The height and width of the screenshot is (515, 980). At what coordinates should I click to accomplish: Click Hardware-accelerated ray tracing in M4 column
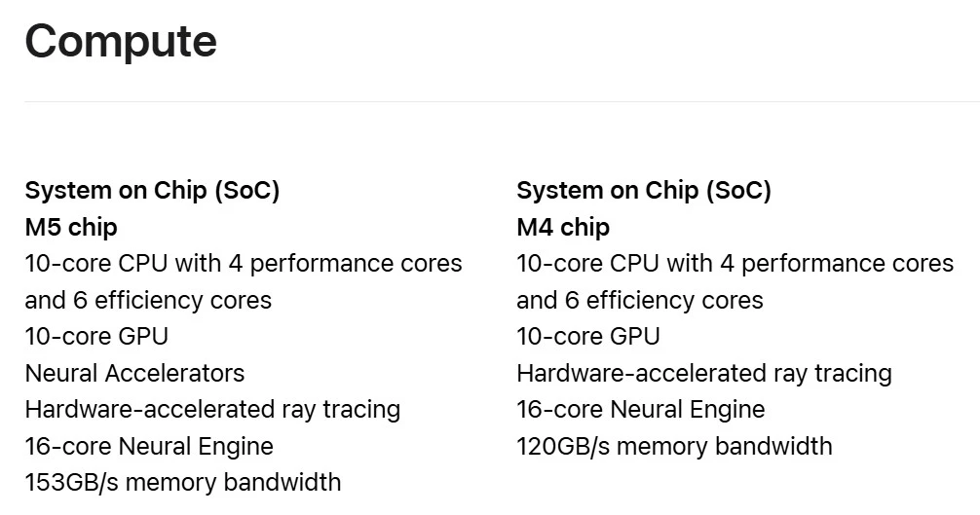pyautogui.click(x=704, y=374)
